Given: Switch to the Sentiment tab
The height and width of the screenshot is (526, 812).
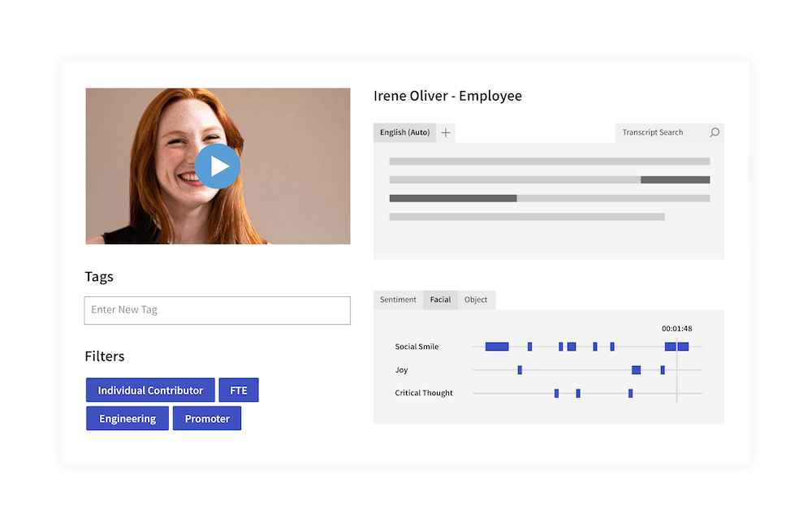Looking at the screenshot, I should [x=398, y=300].
